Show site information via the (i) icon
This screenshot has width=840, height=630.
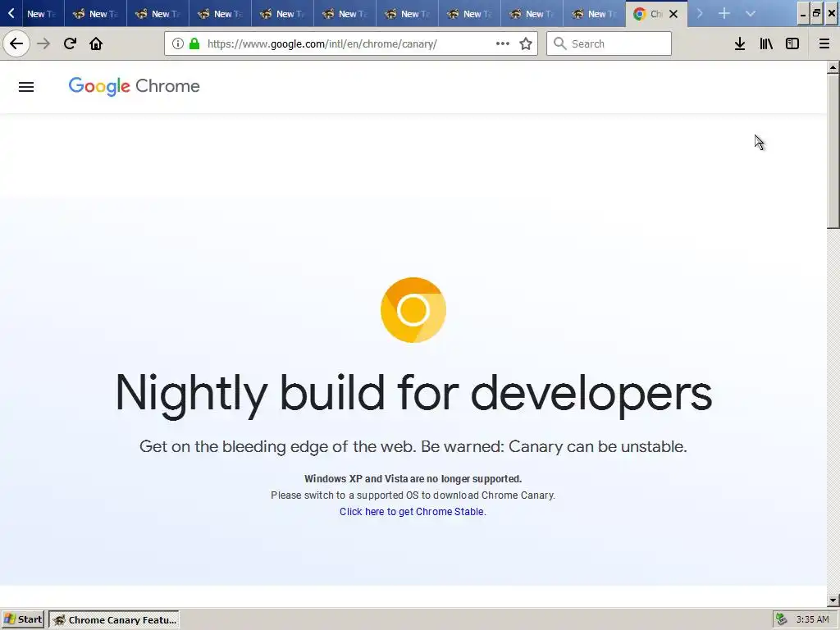(x=178, y=43)
